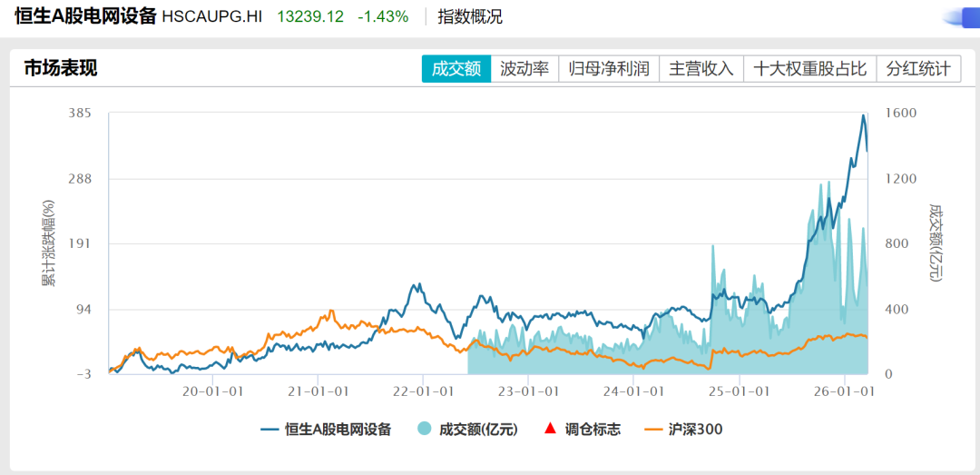Click the orange line icon for 沪深300

(653, 430)
